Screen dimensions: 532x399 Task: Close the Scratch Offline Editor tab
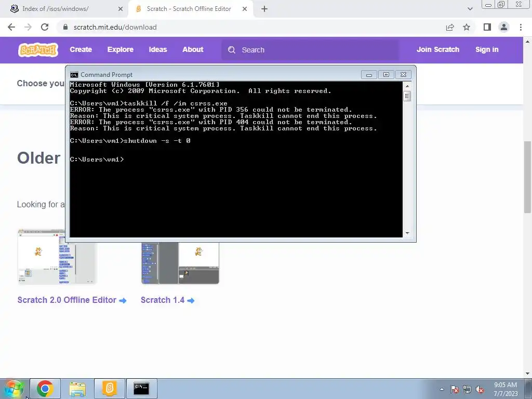(x=245, y=9)
